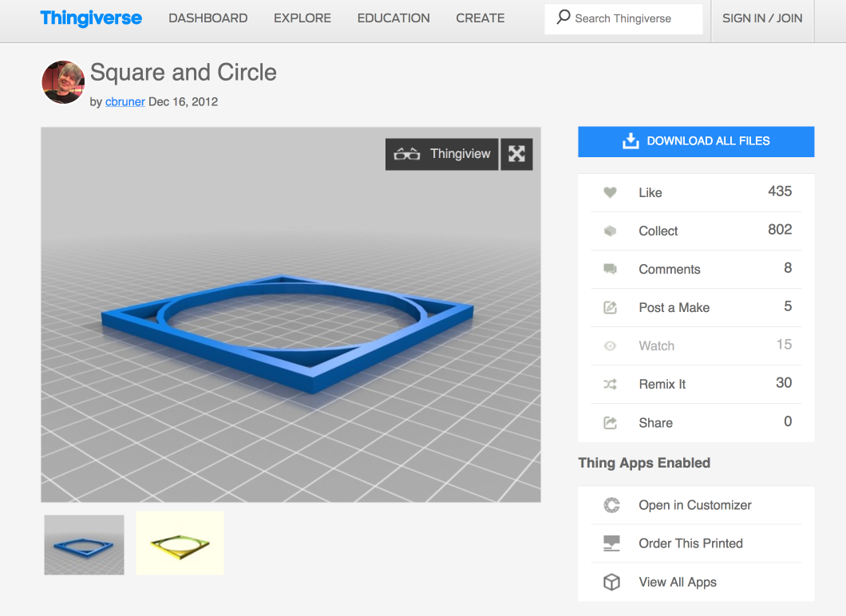Open the Share option
Image resolution: width=846 pixels, height=616 pixels.
(x=655, y=423)
